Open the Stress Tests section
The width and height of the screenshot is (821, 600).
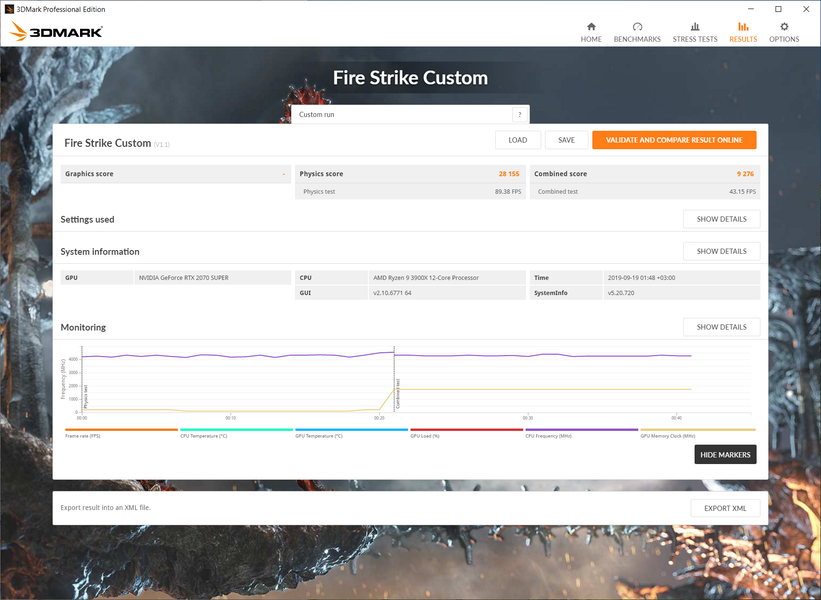click(695, 32)
